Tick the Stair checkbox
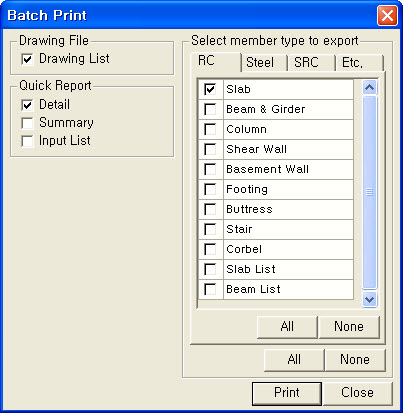This screenshot has width=403, height=413. [210, 229]
